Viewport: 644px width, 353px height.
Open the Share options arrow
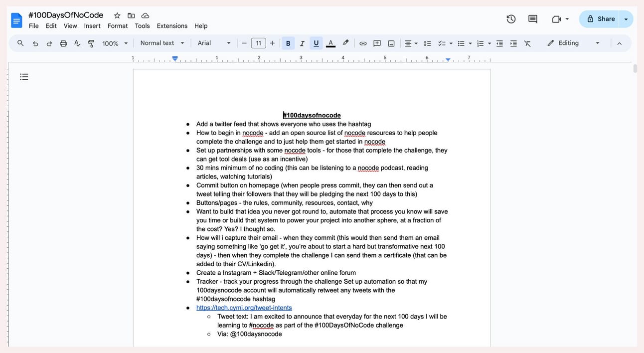626,19
